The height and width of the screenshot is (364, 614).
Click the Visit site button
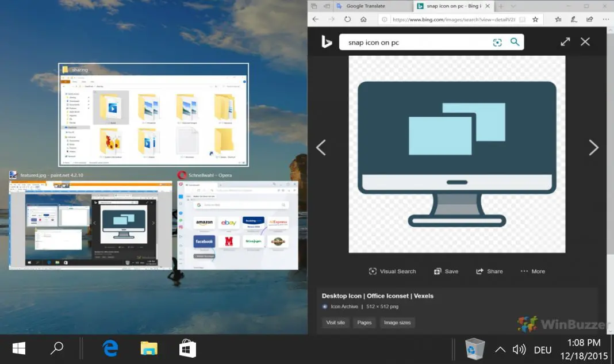336,323
